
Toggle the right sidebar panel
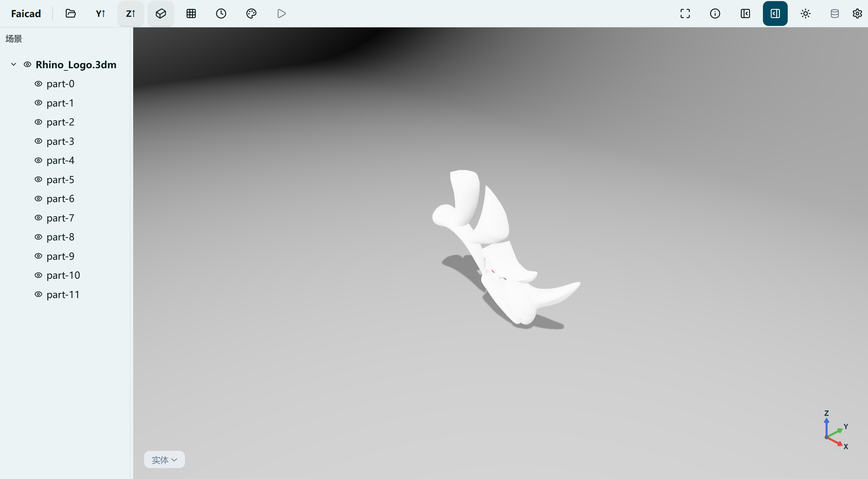pyautogui.click(x=775, y=13)
